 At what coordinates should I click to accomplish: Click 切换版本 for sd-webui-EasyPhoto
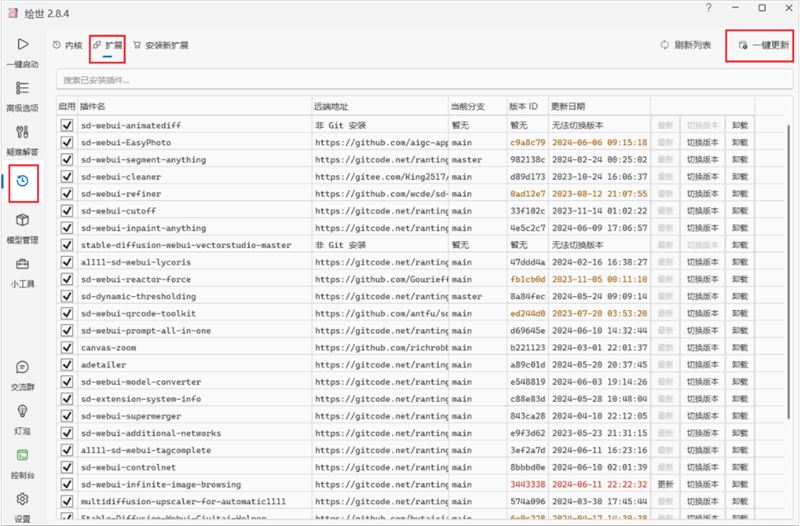[703, 142]
